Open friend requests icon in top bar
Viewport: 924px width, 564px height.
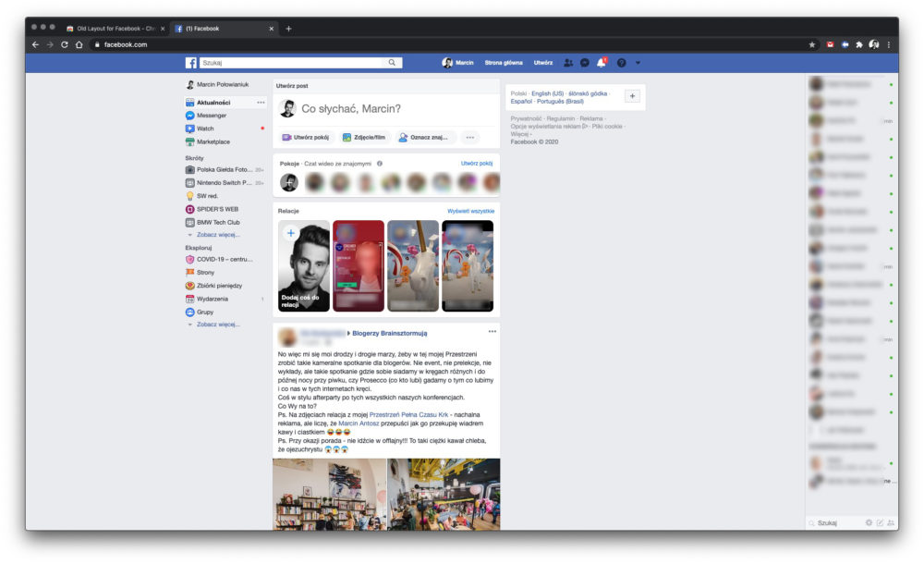568,63
